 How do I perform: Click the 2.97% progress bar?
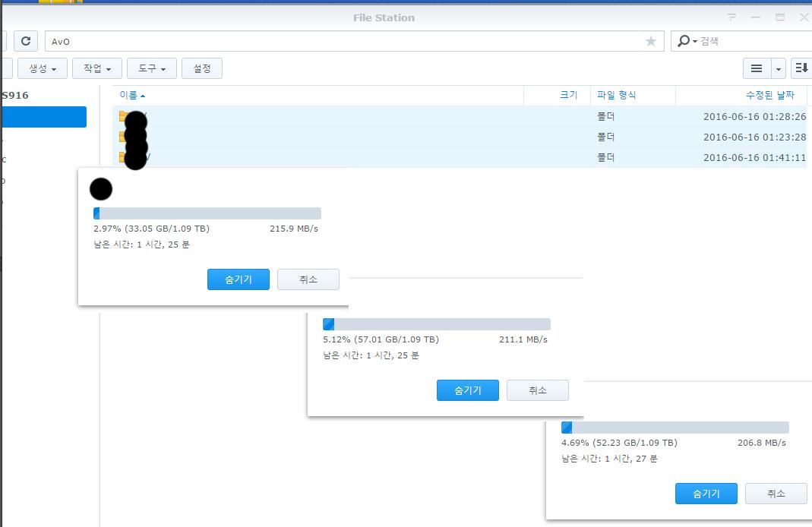click(x=207, y=213)
